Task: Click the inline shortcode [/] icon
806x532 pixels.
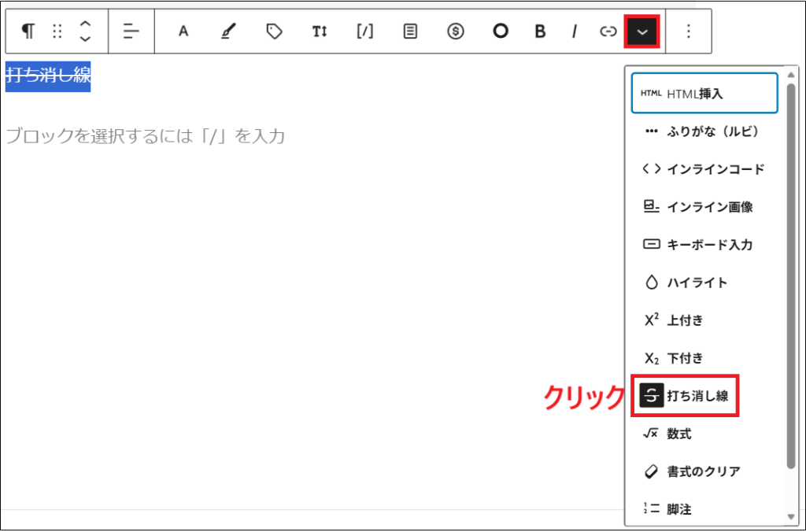Action: (364, 31)
